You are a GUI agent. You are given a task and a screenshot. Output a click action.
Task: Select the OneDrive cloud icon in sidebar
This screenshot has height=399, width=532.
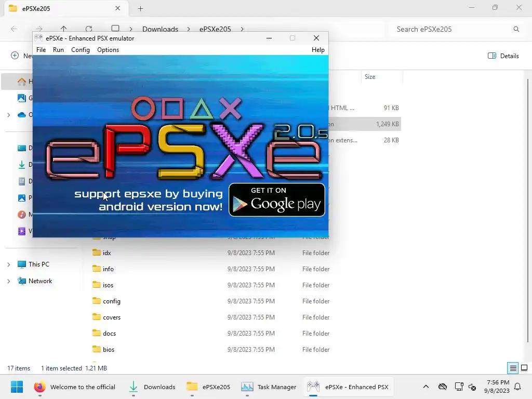point(22,115)
